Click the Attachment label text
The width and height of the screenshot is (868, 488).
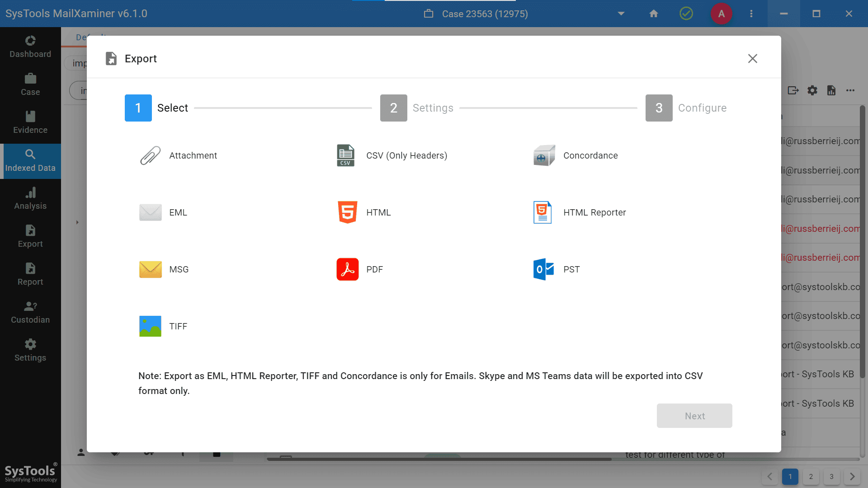click(193, 155)
